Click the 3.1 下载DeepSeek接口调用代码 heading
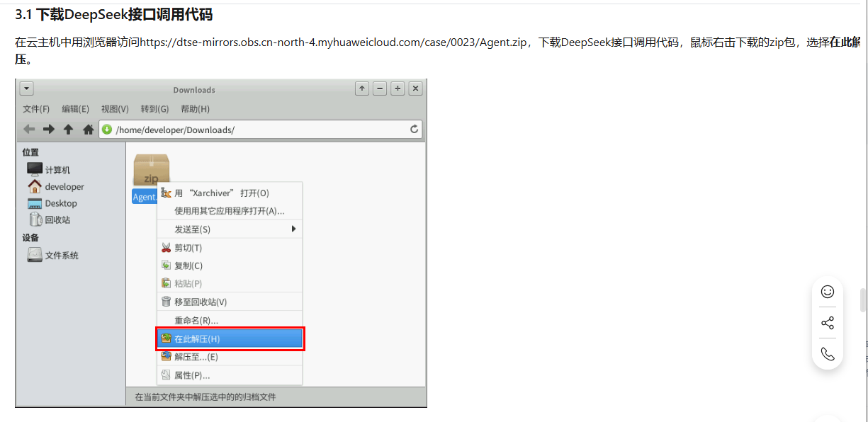The image size is (868, 422). pos(114,15)
